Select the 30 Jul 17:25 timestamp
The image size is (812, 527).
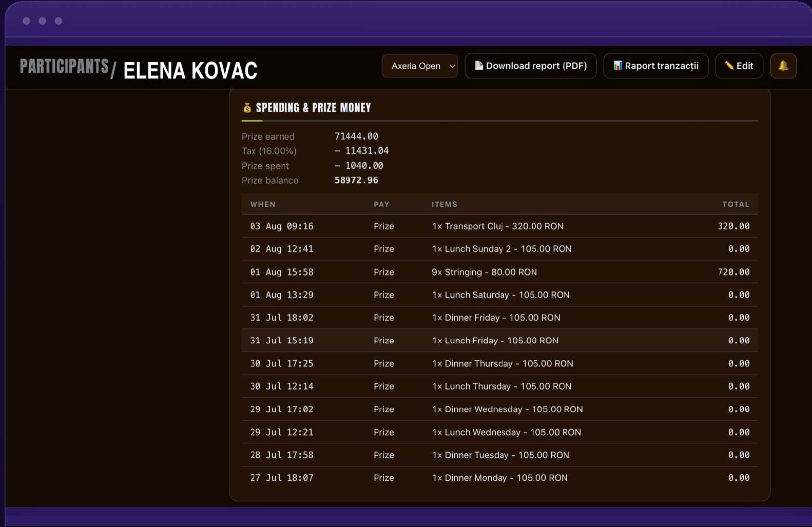coord(282,363)
